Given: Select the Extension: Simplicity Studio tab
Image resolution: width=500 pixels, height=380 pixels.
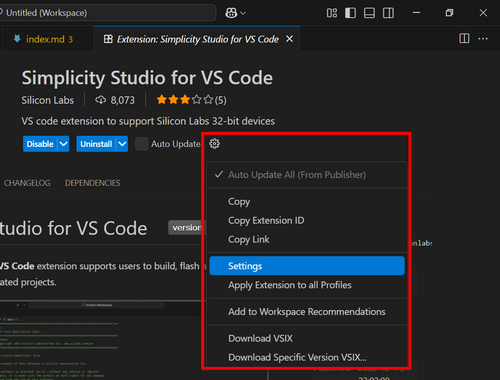Looking at the screenshot, I should 197,39.
